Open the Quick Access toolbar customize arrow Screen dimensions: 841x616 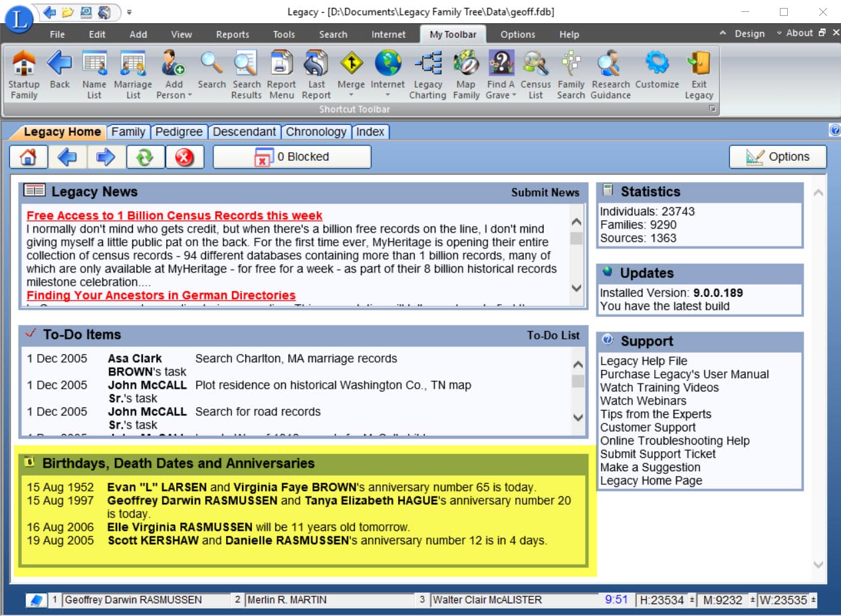(x=129, y=12)
